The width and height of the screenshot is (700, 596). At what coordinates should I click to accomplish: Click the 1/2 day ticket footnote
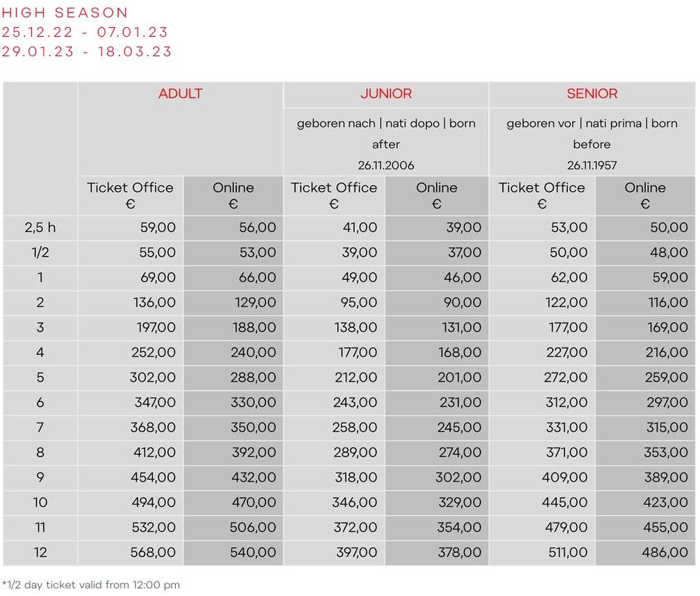tap(91, 585)
